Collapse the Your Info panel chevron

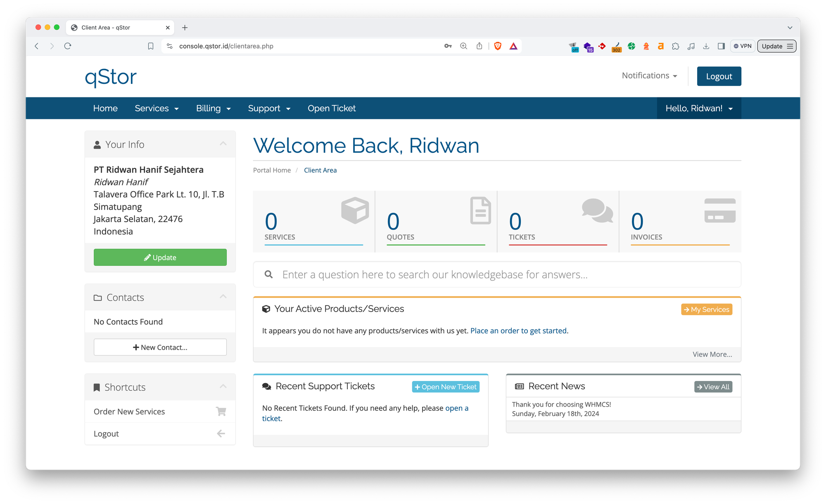[x=223, y=144]
